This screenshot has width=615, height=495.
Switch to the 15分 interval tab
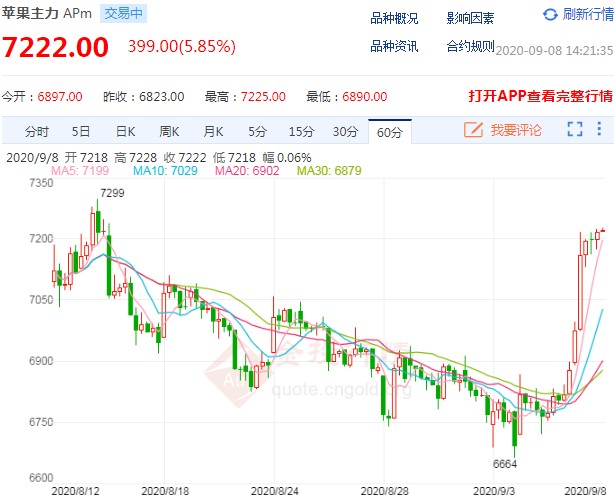[x=301, y=131]
